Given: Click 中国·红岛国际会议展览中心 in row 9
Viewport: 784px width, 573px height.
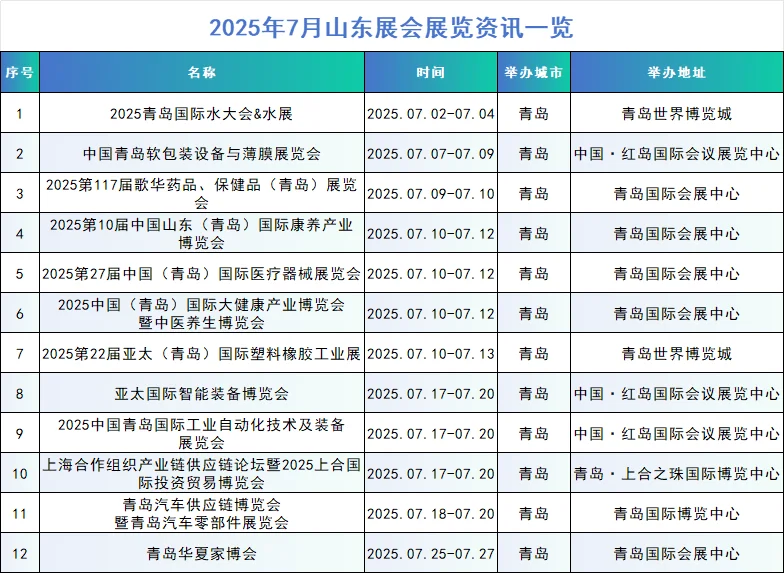Looking at the screenshot, I should click(676, 434).
